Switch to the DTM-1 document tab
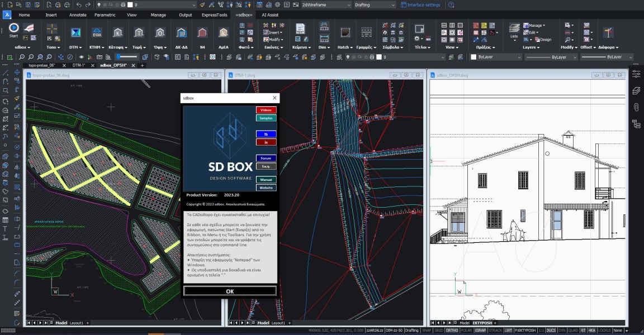 78,65
